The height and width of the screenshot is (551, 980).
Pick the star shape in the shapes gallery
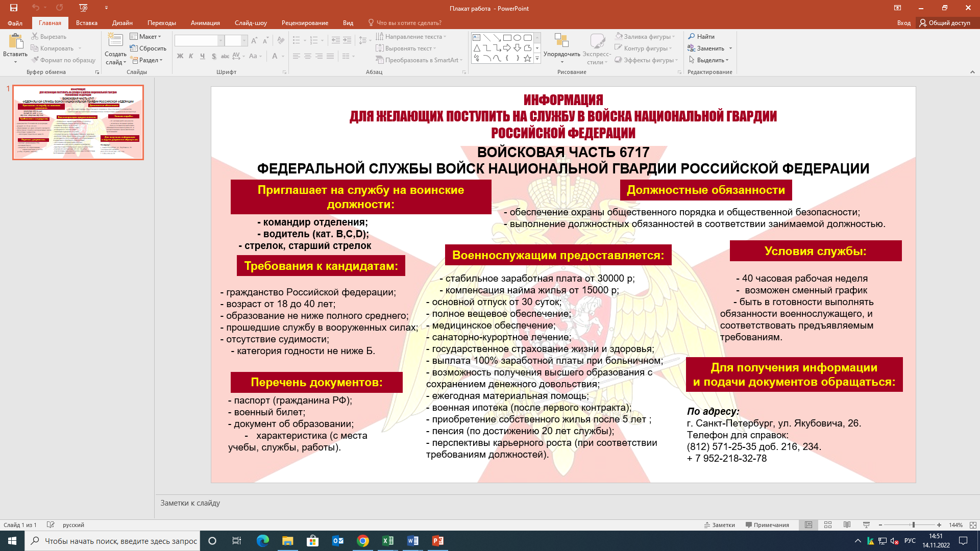pyautogui.click(x=527, y=58)
